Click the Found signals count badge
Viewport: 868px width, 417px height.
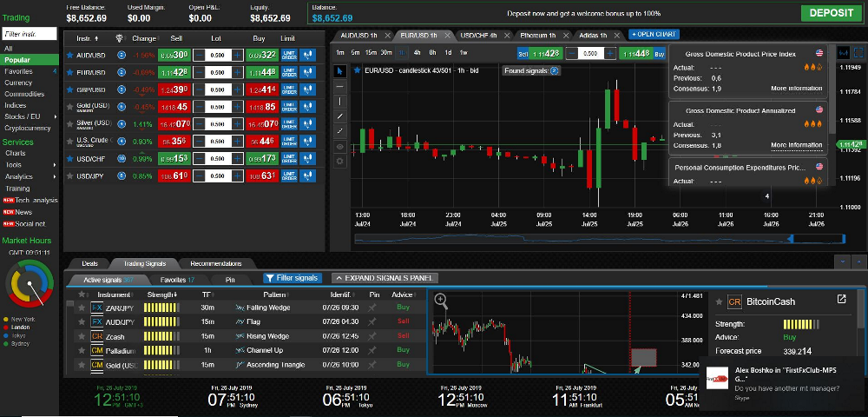click(x=555, y=71)
